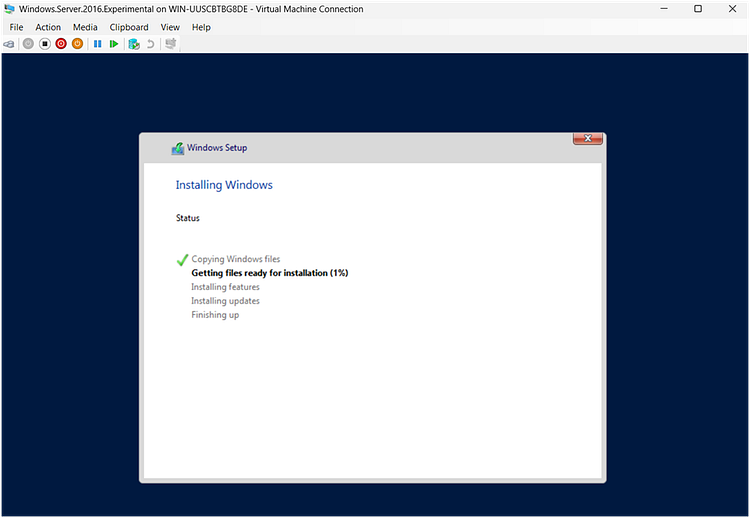Open the Action menu
Screen dimensions: 750x518
(x=48, y=27)
